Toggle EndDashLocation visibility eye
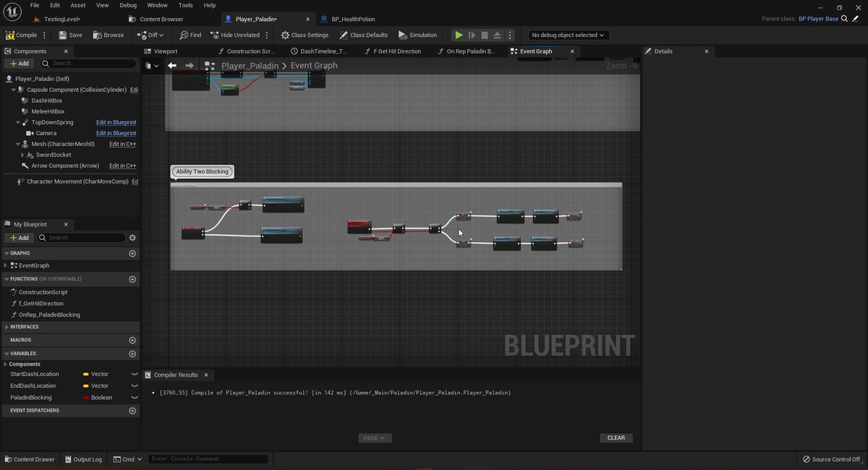The image size is (868, 470). click(135, 386)
